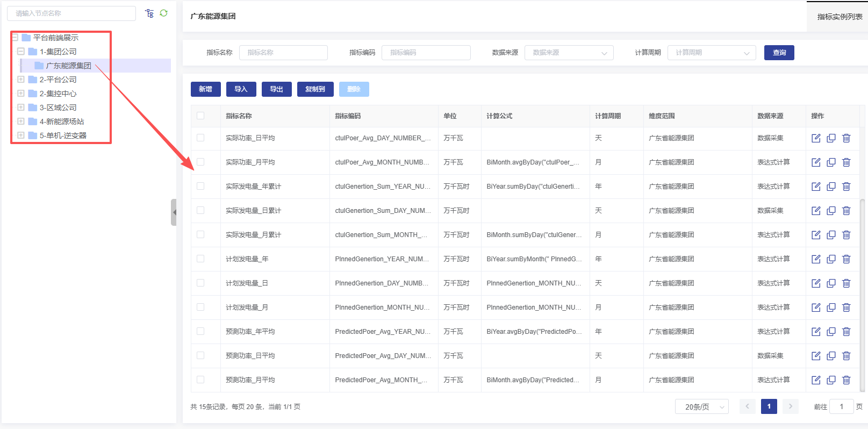Edit the 计划发电量_年 row

[x=816, y=259]
